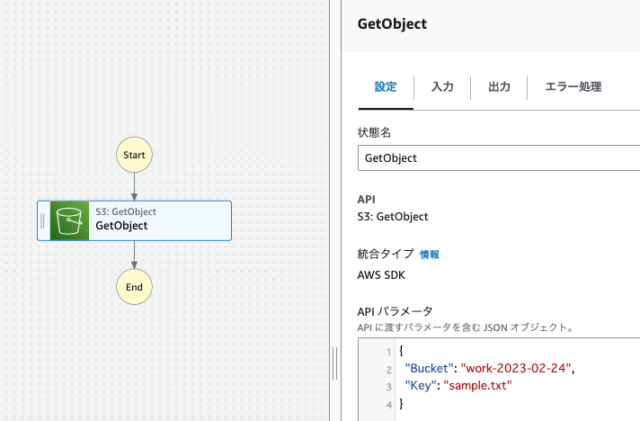Click the "Key" property name in JSON

(x=420, y=386)
